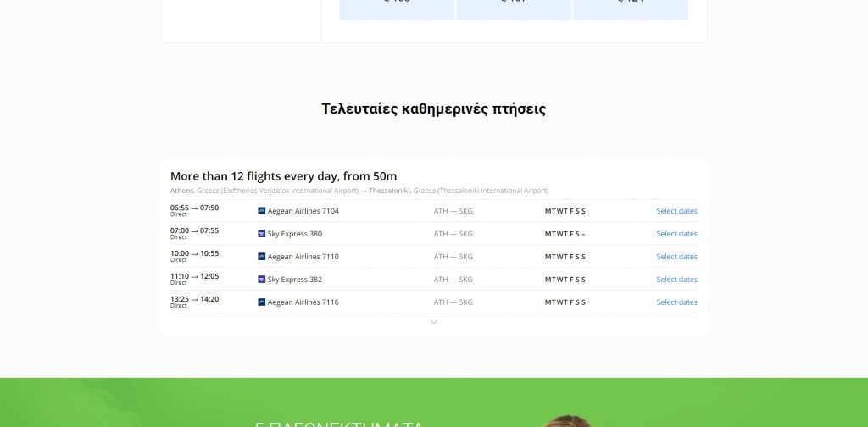Image resolution: width=868 pixels, height=427 pixels.
Task: Click ATH — SKG route for Aegean 7116
Action: click(x=453, y=302)
